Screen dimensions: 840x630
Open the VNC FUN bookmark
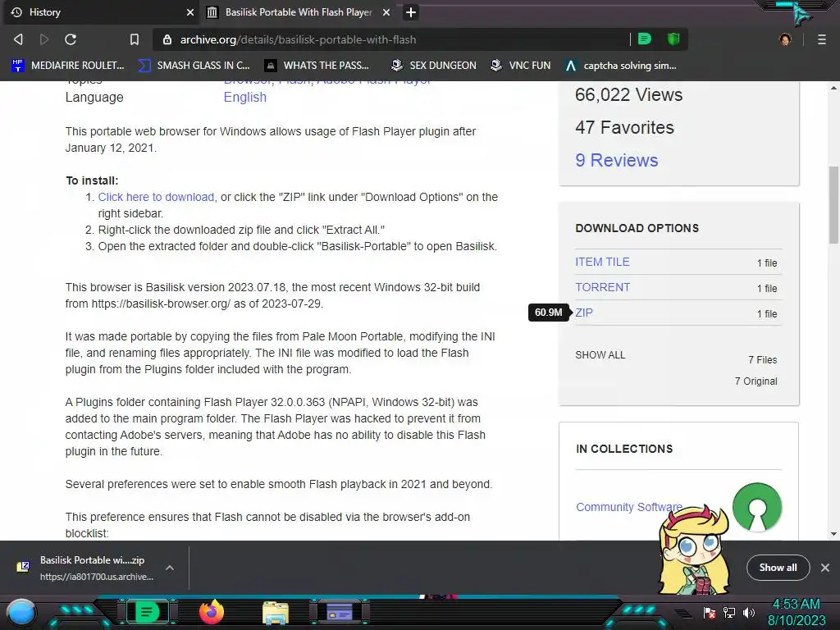click(520, 66)
